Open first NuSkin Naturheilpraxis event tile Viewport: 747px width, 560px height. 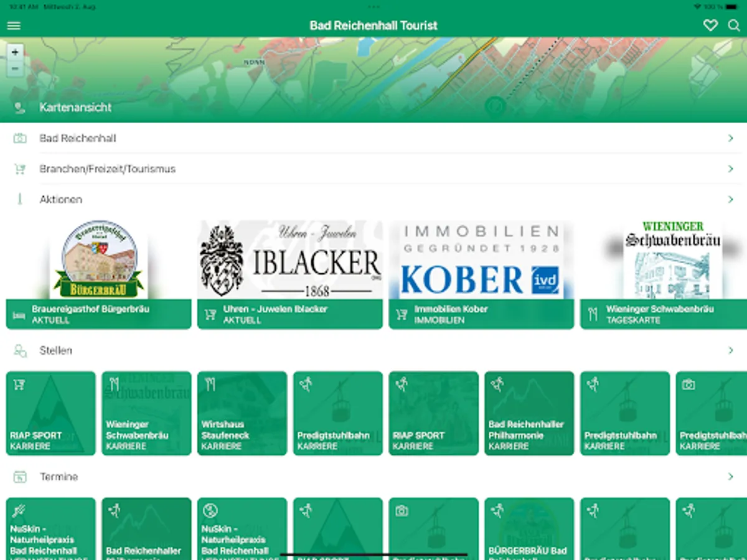[x=51, y=528]
